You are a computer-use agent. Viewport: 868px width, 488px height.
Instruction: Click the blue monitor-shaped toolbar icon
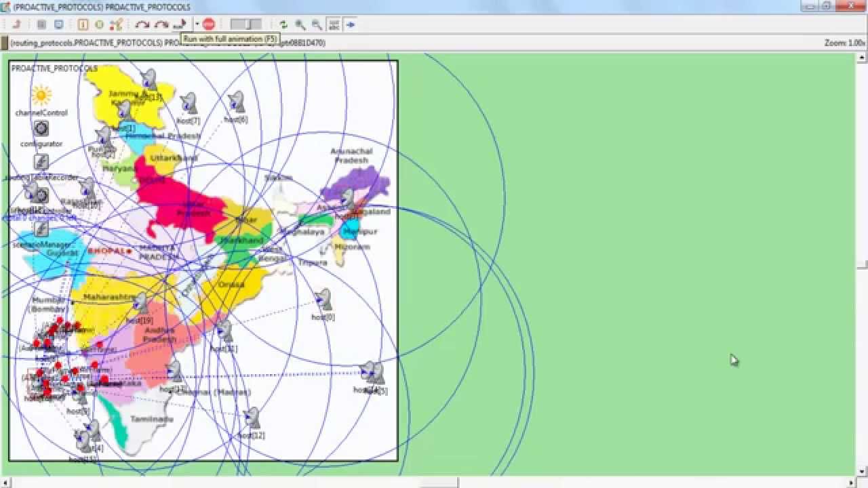pyautogui.click(x=59, y=24)
